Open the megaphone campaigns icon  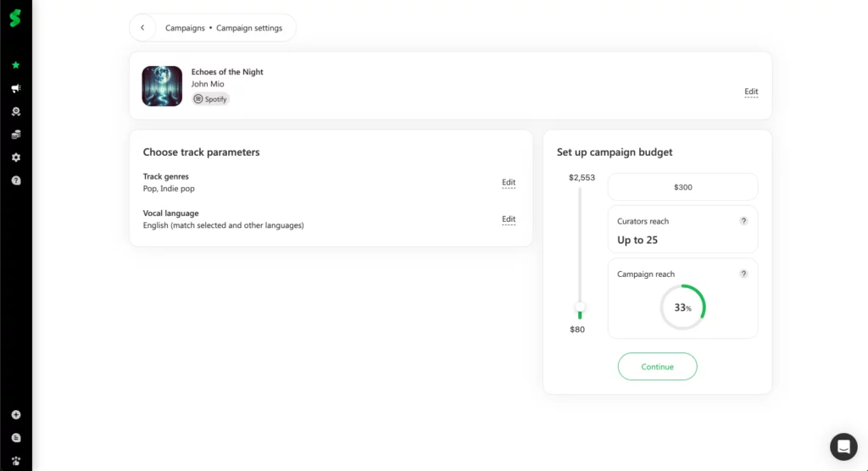pos(15,88)
